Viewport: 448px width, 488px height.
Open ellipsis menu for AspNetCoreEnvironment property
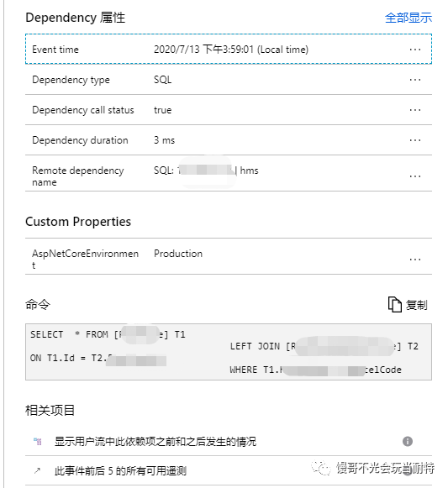(415, 260)
